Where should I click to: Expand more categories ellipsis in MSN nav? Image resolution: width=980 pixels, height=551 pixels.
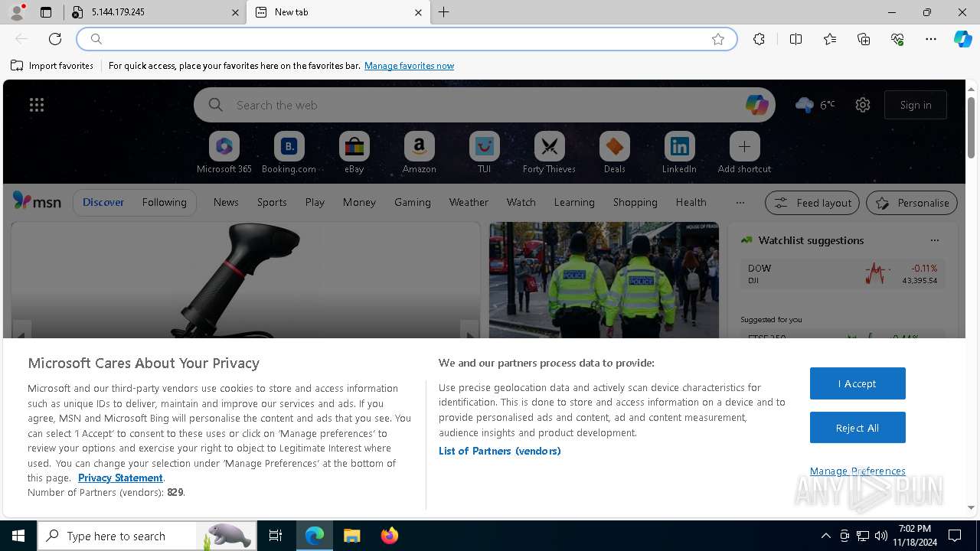tap(740, 202)
